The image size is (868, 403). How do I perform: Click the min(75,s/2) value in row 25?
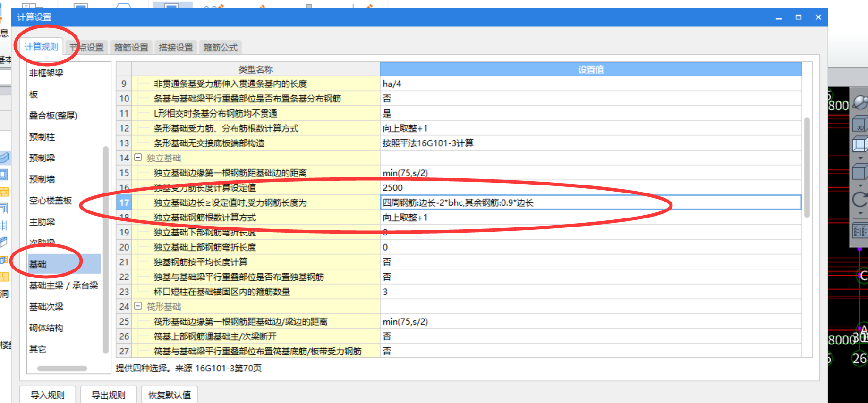pyautogui.click(x=591, y=321)
